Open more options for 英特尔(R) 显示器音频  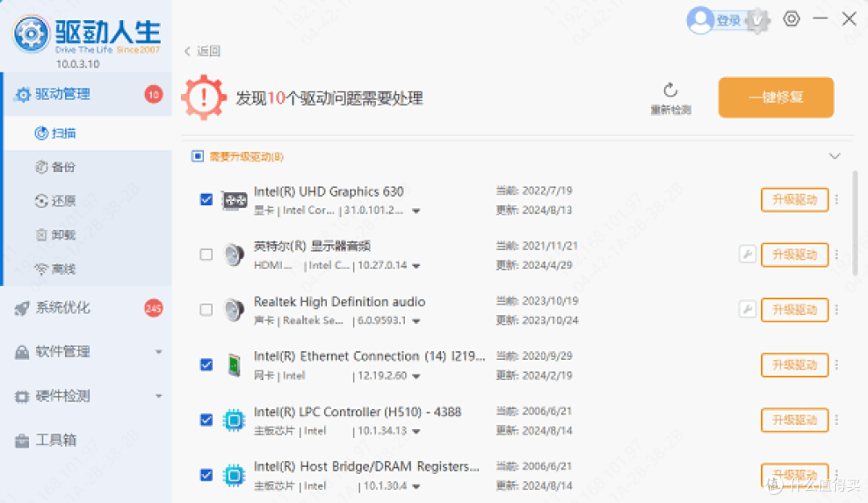tap(837, 255)
